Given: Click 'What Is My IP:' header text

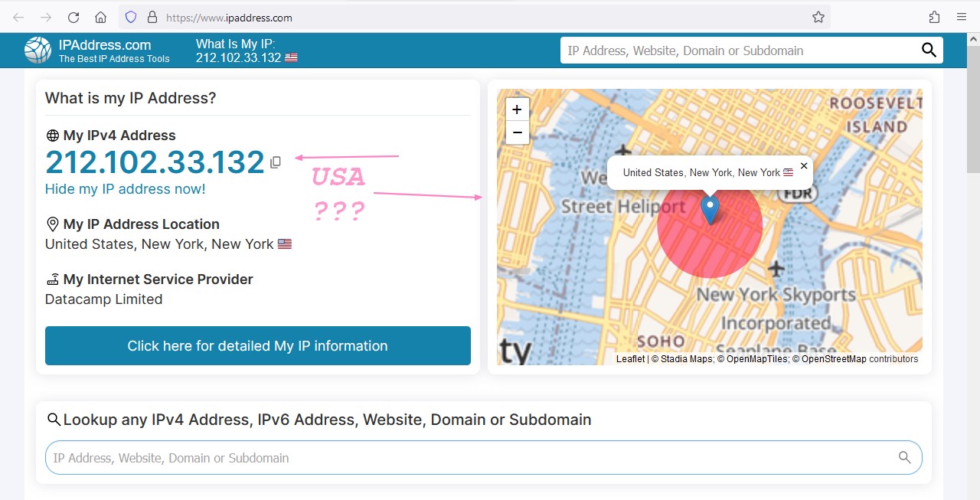Looking at the screenshot, I should point(235,44).
